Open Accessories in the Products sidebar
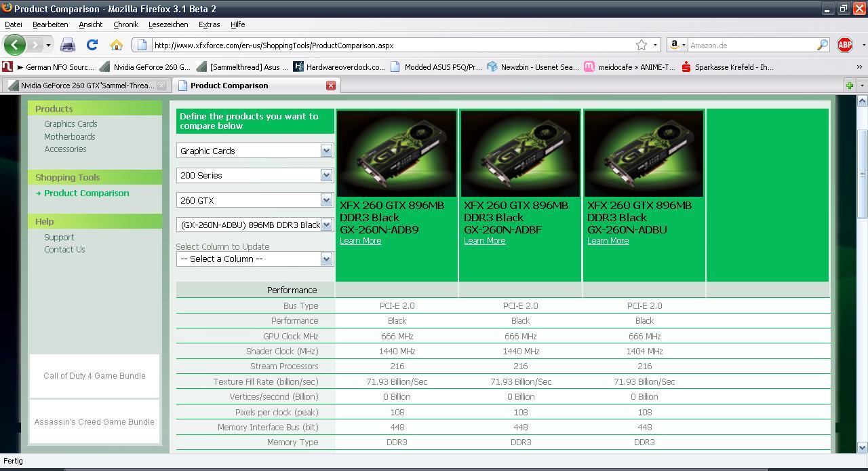The height and width of the screenshot is (471, 868). tap(65, 149)
